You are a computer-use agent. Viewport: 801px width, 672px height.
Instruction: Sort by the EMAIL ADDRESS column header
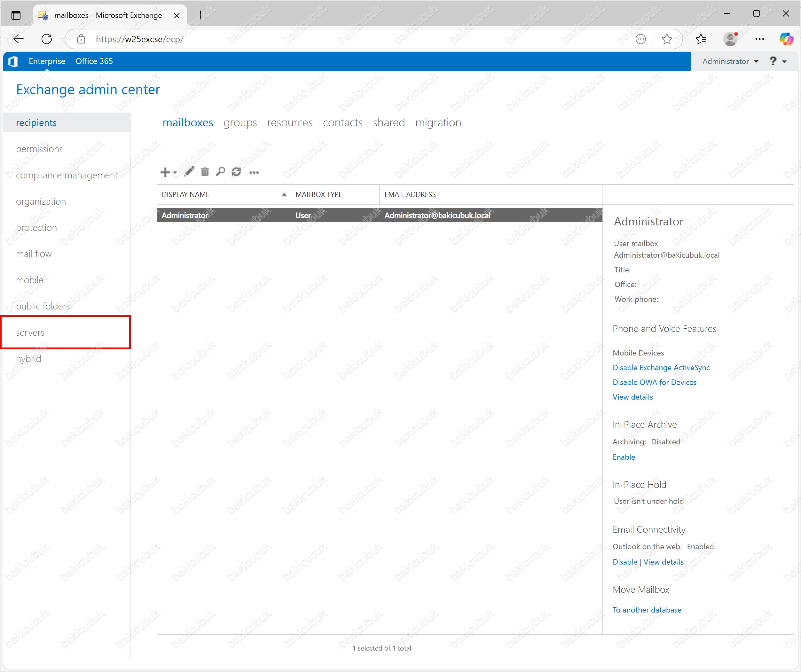click(x=491, y=194)
